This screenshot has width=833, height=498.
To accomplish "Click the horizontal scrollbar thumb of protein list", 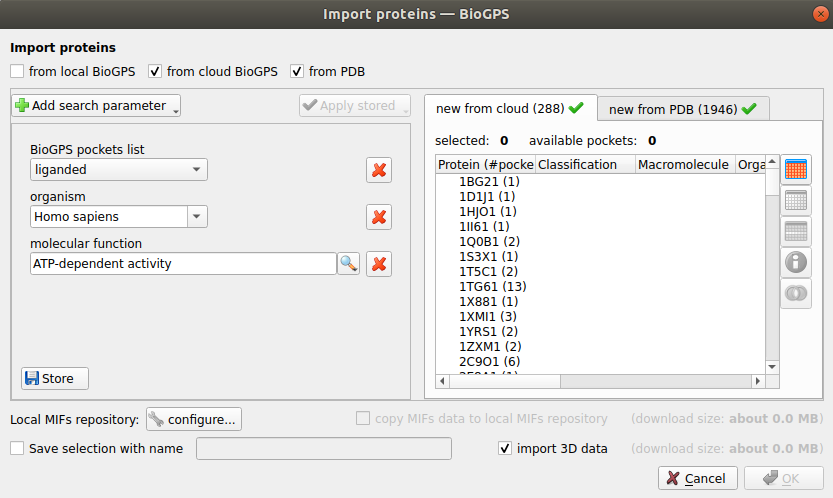I will (x=505, y=381).
